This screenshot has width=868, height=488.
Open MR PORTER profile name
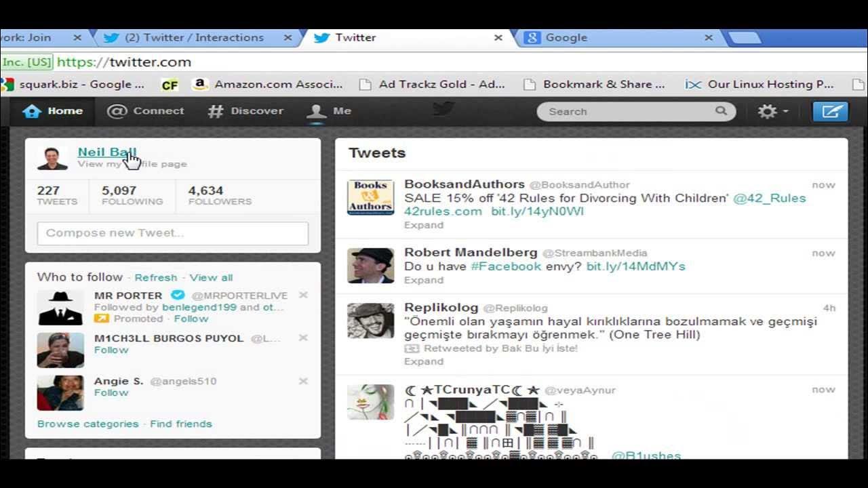click(x=128, y=296)
